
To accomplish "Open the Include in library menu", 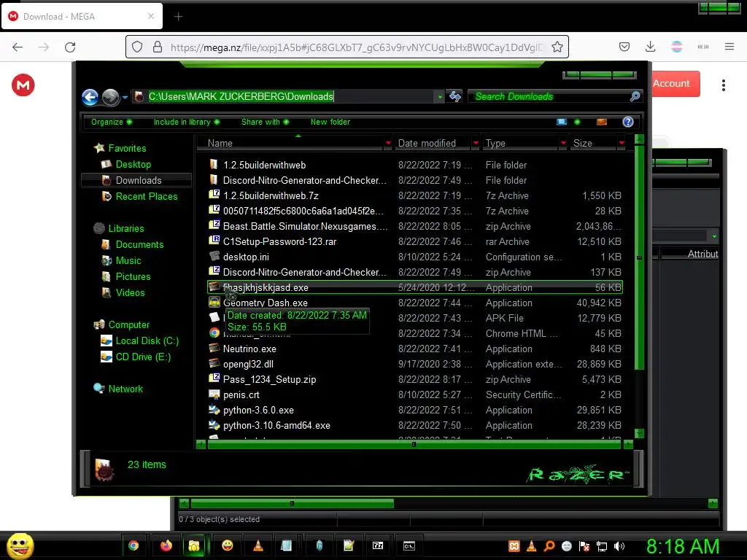I will tap(186, 122).
